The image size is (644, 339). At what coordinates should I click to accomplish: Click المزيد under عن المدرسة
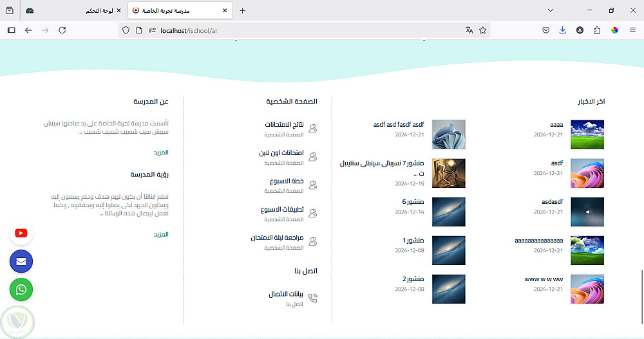point(161,152)
